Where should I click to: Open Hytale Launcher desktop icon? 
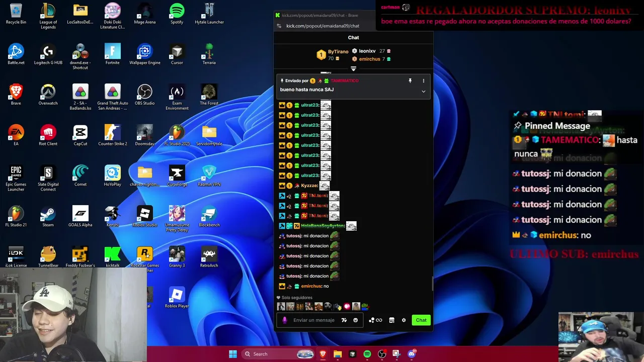click(209, 14)
